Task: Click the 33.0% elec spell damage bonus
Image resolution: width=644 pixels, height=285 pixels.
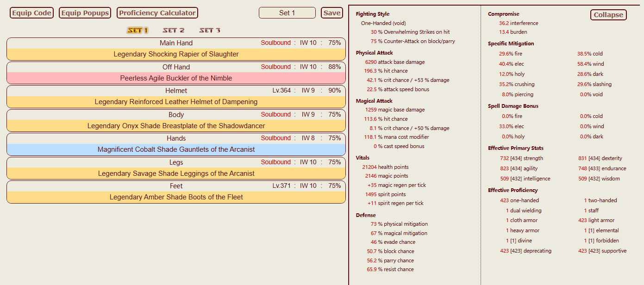Action: pos(511,126)
